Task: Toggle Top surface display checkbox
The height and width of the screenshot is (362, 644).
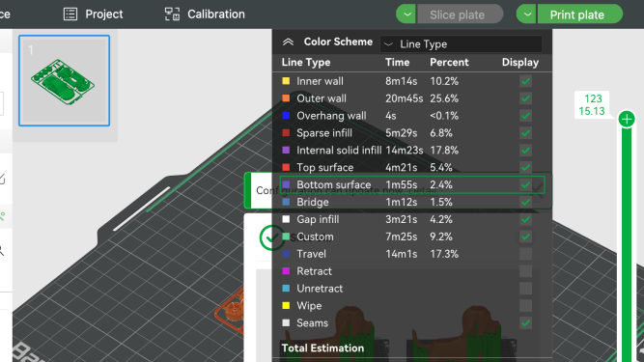Action: (x=525, y=167)
